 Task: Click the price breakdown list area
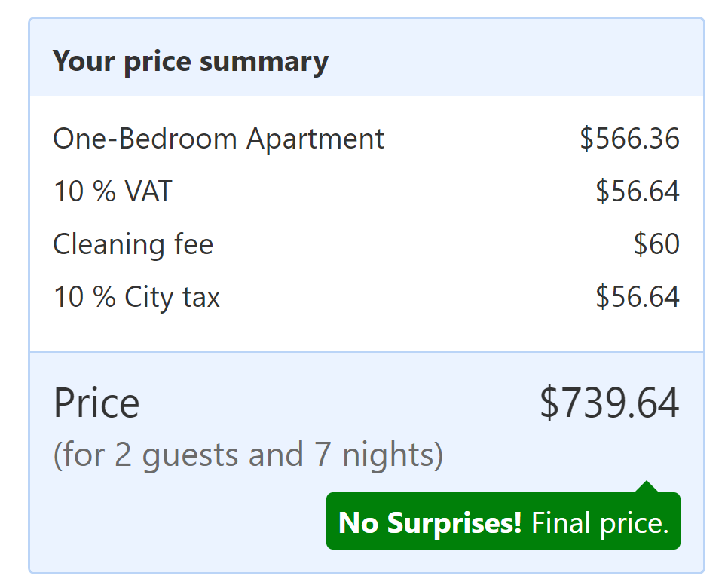tap(366, 219)
